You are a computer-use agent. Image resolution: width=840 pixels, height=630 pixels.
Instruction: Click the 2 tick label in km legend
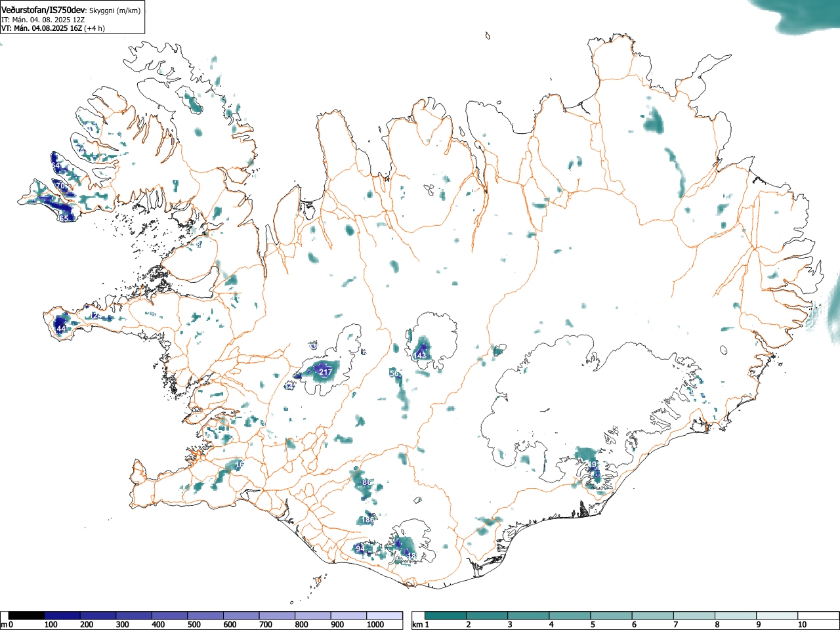click(x=468, y=625)
